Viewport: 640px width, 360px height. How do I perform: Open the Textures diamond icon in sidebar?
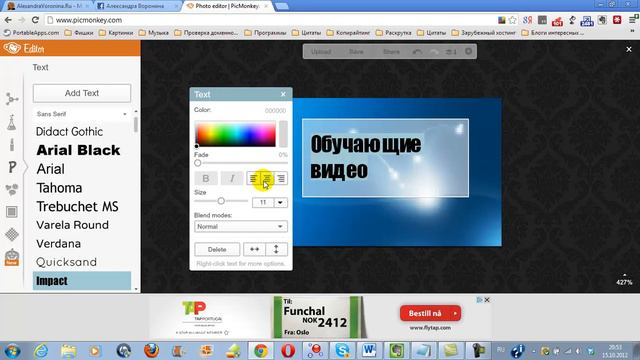(12, 234)
